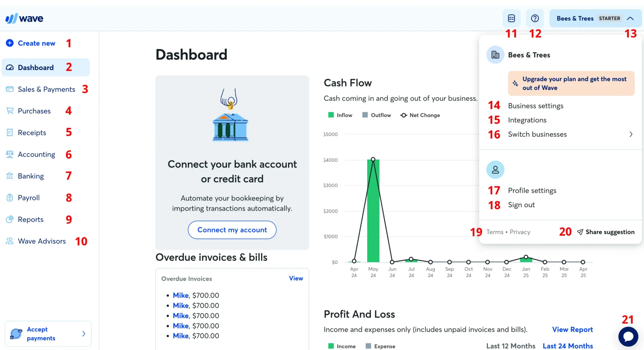Screen dimensions: 644x350
Task: Open the Upgrade your plan banner
Action: [571, 83]
